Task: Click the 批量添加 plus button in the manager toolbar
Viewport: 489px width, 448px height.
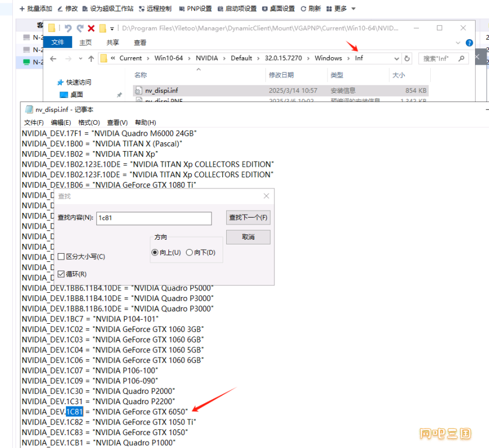Action: coord(36,9)
